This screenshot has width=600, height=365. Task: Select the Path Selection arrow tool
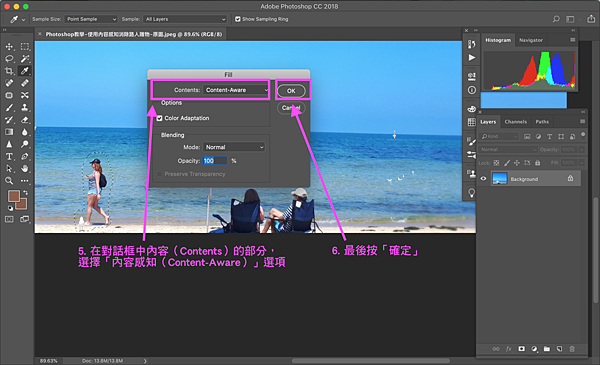point(9,169)
